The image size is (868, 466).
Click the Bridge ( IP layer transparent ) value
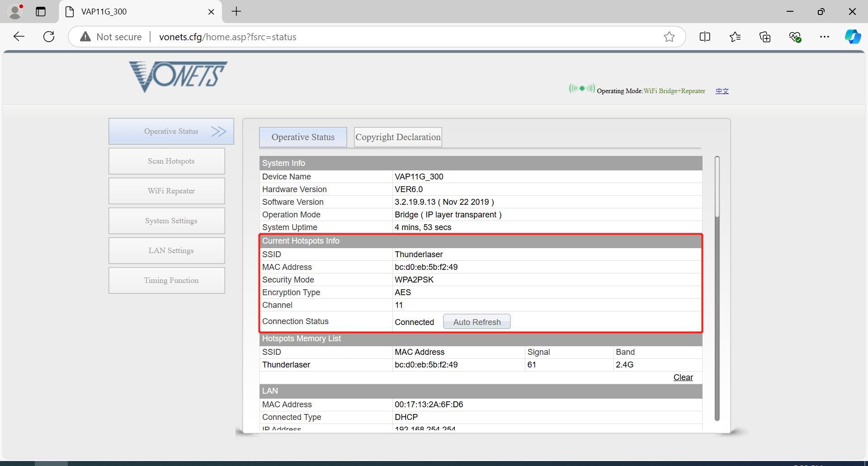coord(448,215)
